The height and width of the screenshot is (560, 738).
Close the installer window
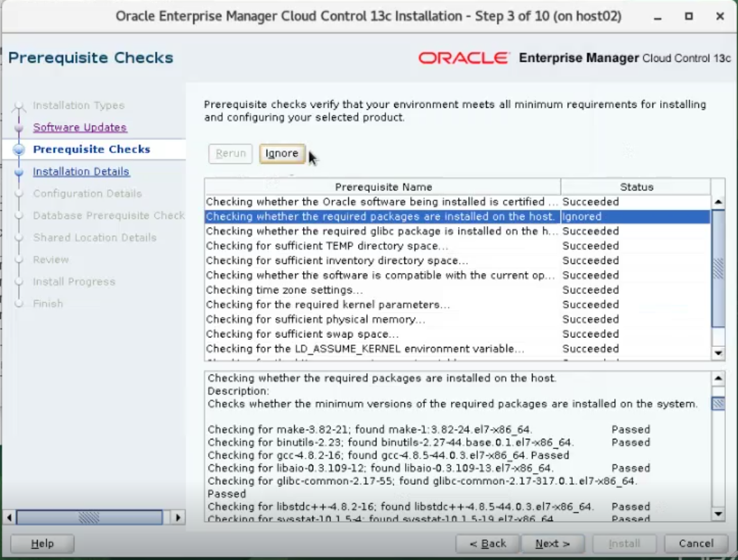[x=720, y=17]
